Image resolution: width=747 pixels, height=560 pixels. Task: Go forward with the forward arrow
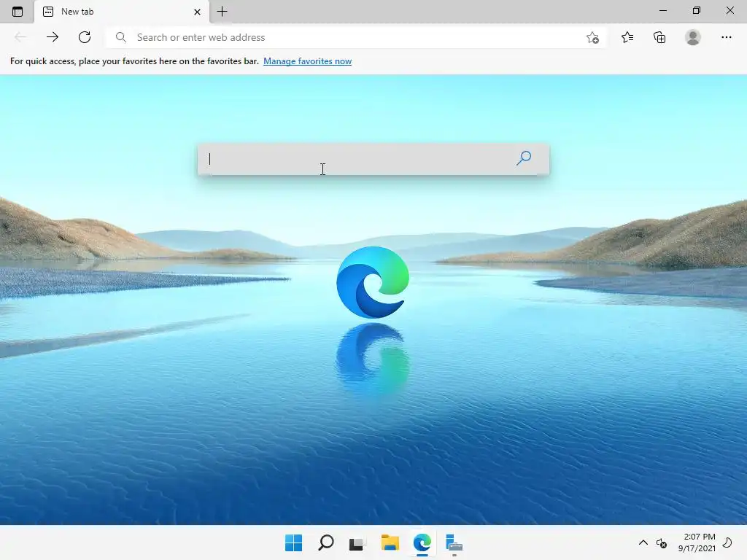pos(53,37)
